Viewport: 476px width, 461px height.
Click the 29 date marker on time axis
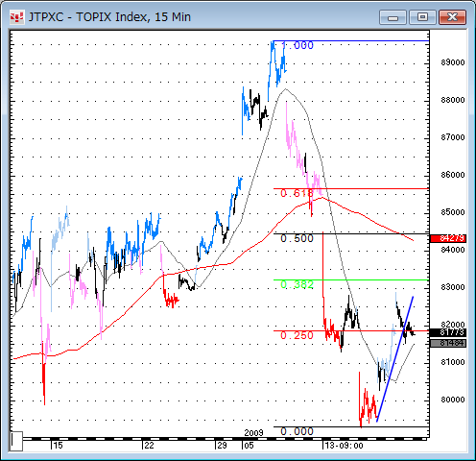(222, 446)
